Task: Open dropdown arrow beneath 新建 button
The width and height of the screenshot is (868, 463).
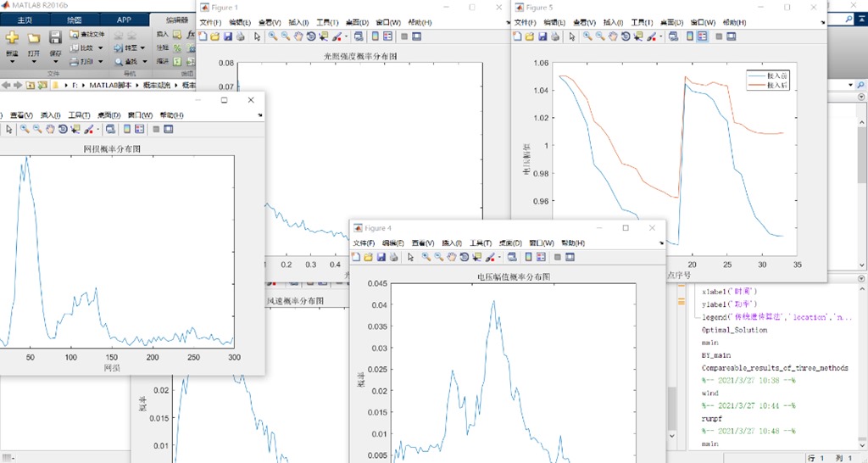Action: point(12,61)
